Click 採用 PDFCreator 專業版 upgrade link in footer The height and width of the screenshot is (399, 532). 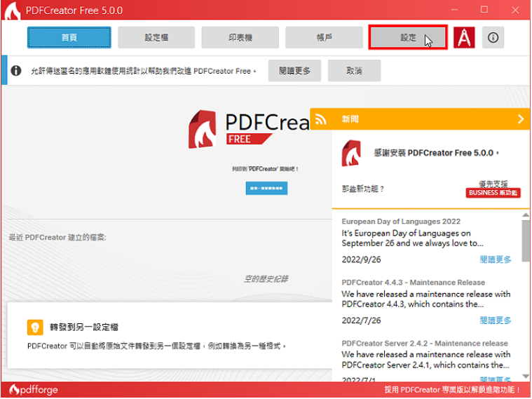click(x=452, y=390)
